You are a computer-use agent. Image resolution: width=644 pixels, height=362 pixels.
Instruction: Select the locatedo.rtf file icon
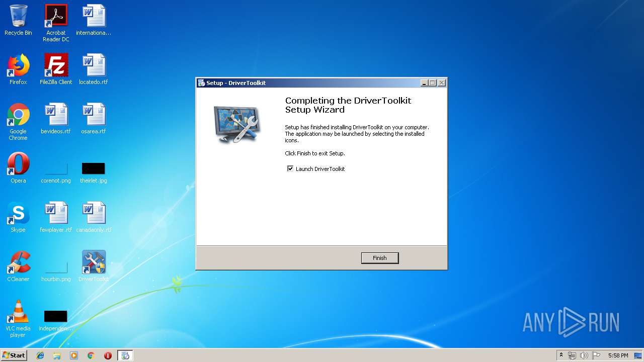tap(94, 69)
